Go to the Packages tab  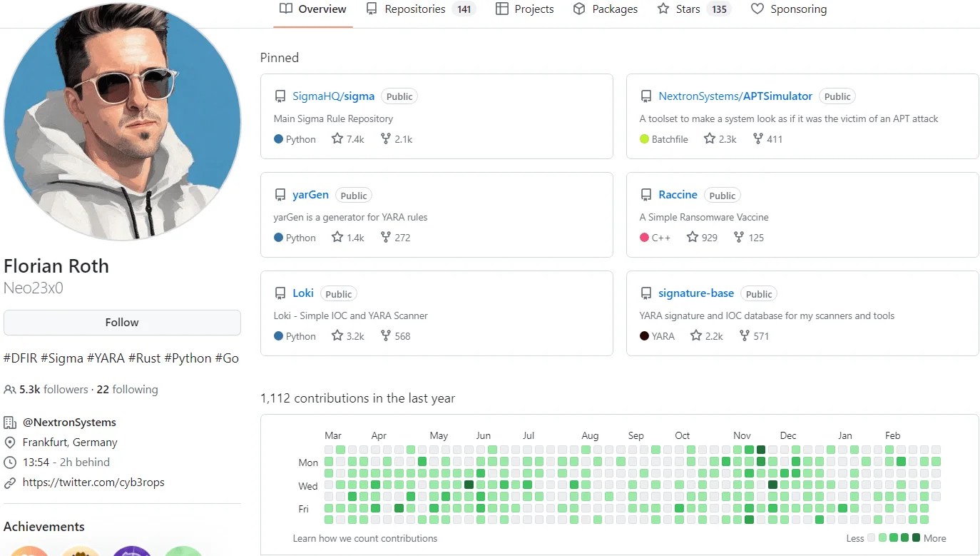pos(606,9)
